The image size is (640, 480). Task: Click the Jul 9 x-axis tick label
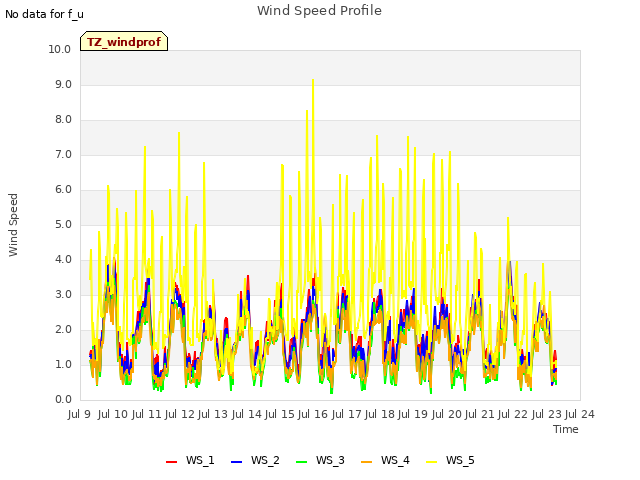[x=79, y=414]
